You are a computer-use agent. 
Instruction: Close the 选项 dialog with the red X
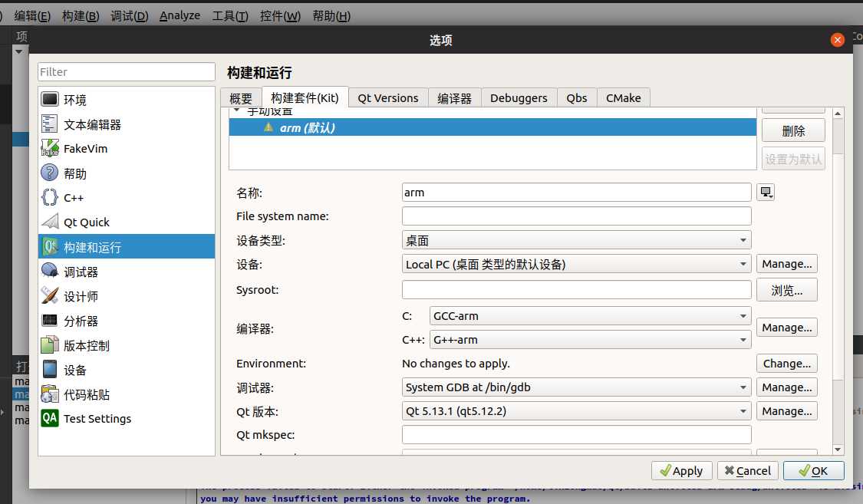tap(837, 40)
